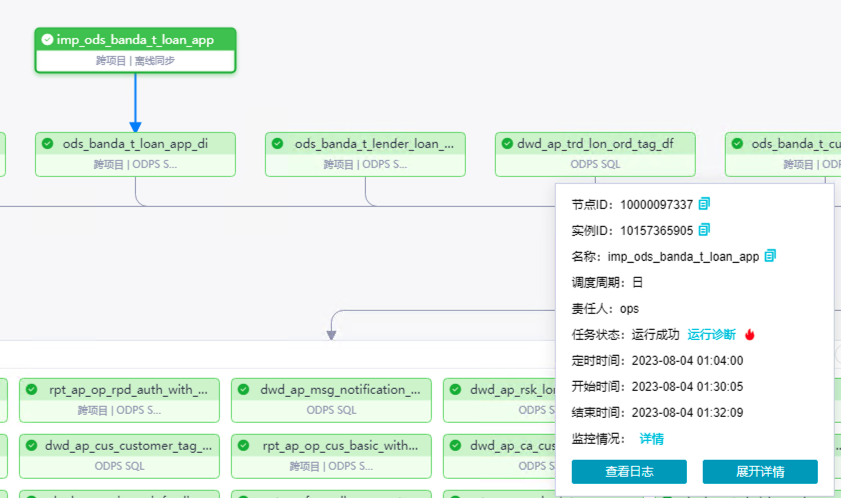Click the 跨项目 | 离线同步 node subtitle

pyautogui.click(x=135, y=61)
